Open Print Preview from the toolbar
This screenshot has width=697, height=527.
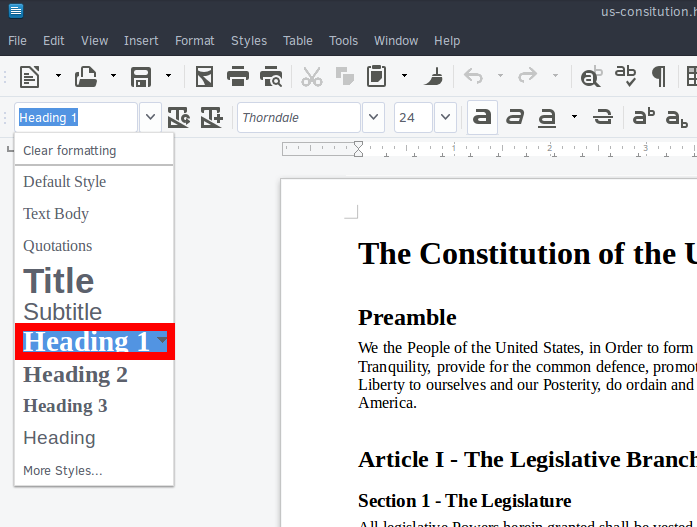[270, 76]
